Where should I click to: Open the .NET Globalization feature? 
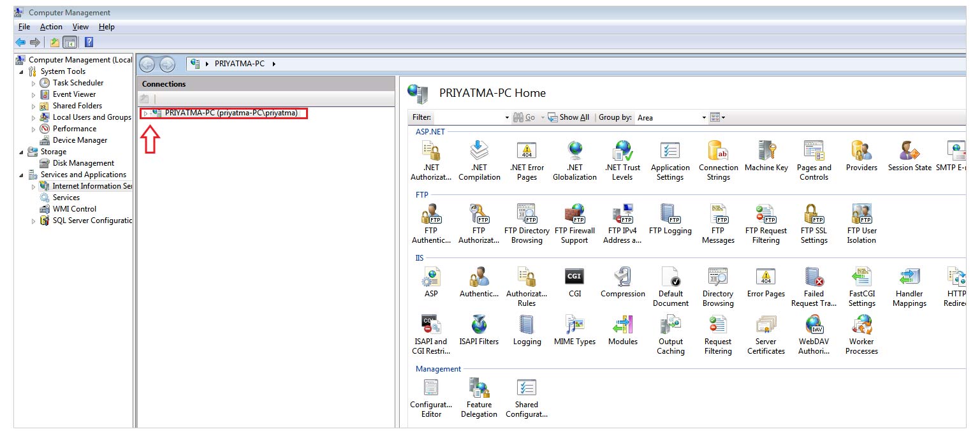[574, 161]
